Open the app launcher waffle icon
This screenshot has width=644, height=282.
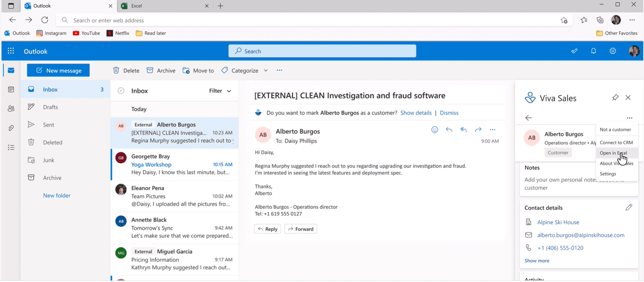point(11,51)
